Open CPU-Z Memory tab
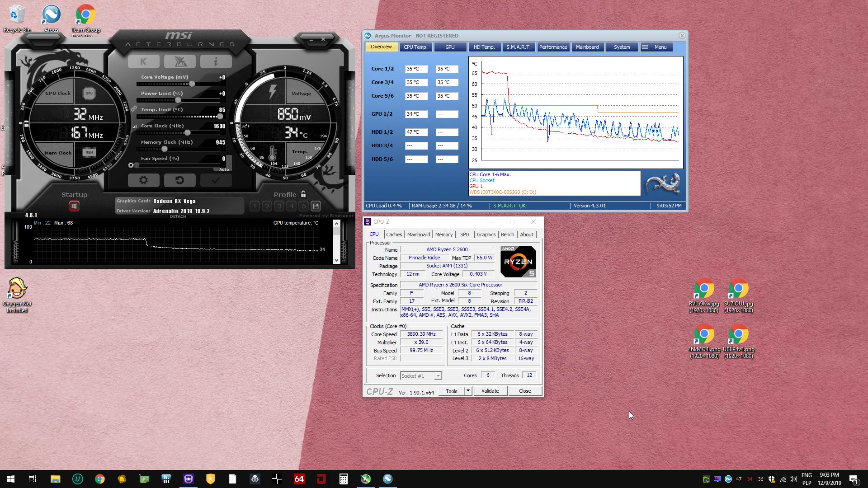Image resolution: width=868 pixels, height=488 pixels. [443, 235]
